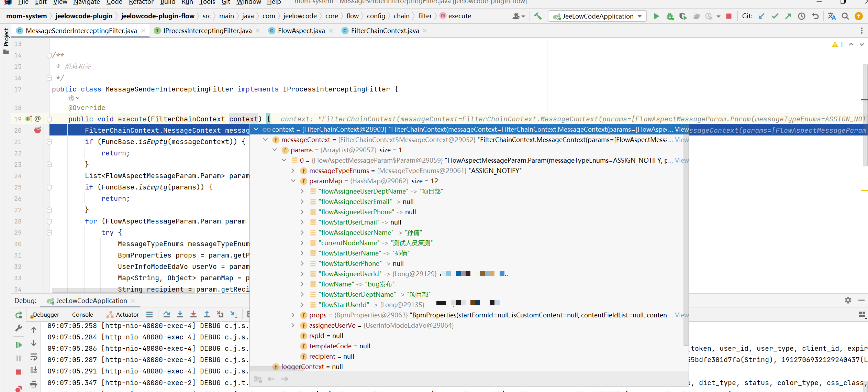Viewport: 868px width, 392px height.
Task: Open Git history clock icon
Action: pos(802,16)
